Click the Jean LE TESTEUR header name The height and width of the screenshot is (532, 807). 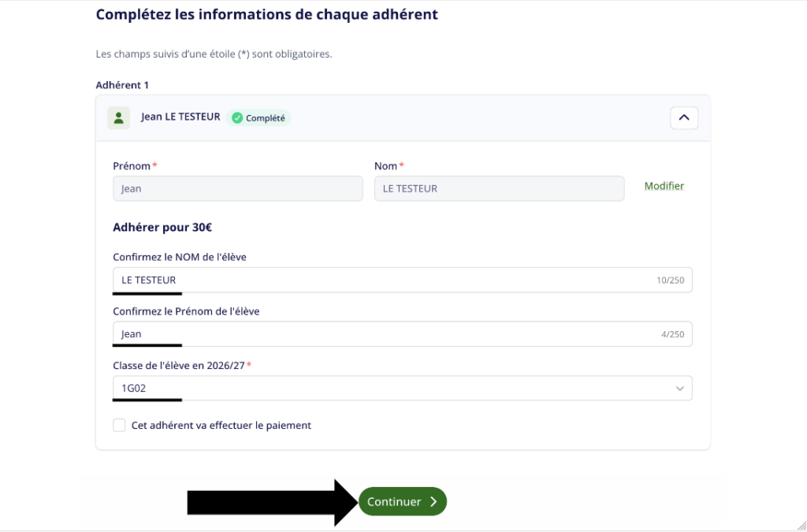tap(180, 117)
